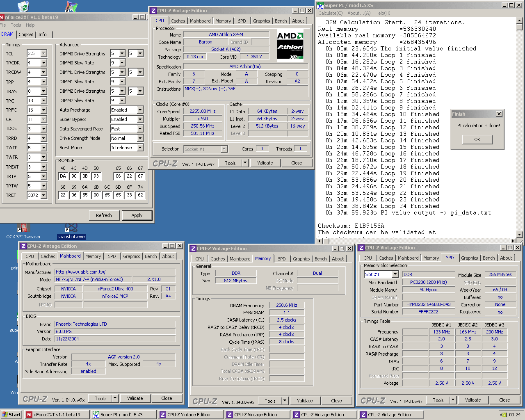Click Close in the CPU-Z Mainboard window
Screen dimensions: 525x420
click(x=167, y=398)
